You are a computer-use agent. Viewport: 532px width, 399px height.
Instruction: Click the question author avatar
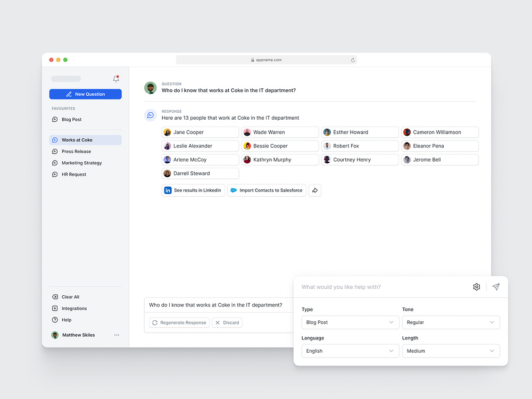[151, 88]
